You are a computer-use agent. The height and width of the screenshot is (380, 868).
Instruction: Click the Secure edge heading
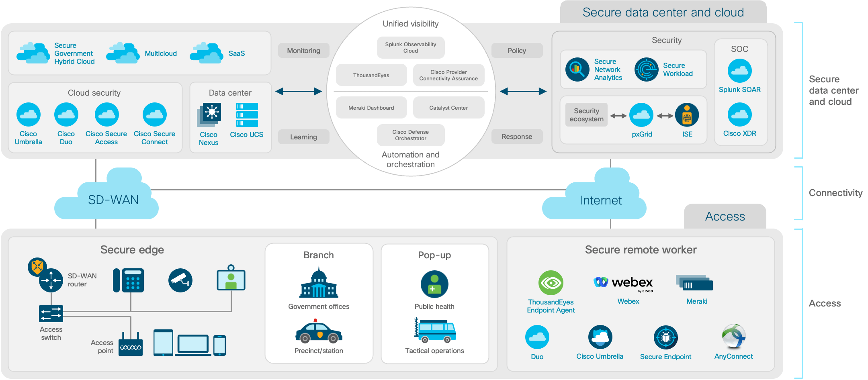coord(132,250)
